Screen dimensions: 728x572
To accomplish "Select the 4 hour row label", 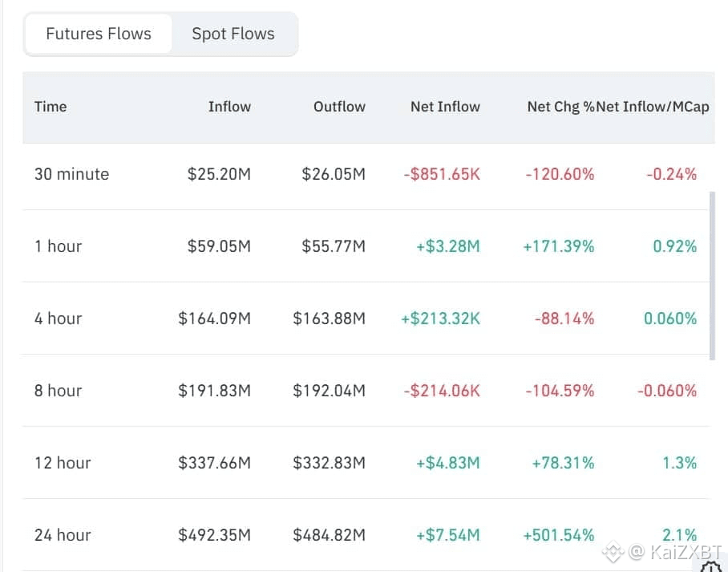I will (58, 318).
